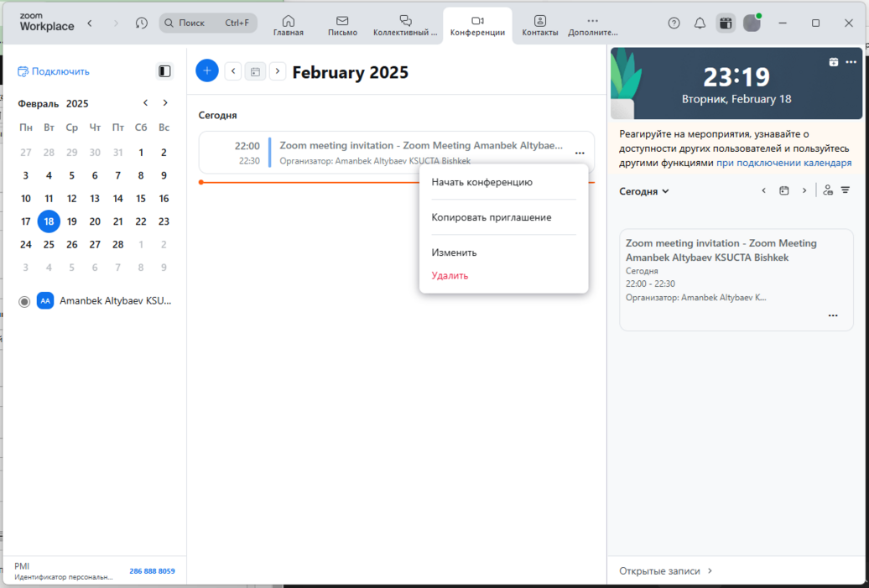The width and height of the screenshot is (869, 588).
Task: Open three-dot menu on right panel meeting card
Action: point(833,315)
